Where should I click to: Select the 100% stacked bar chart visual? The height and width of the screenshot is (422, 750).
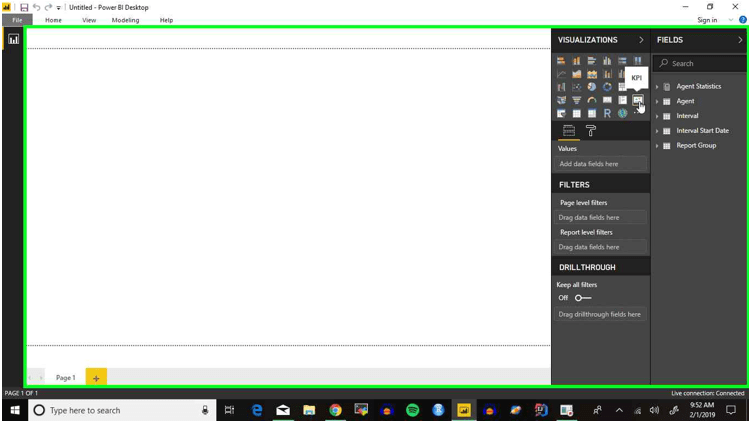622,61
